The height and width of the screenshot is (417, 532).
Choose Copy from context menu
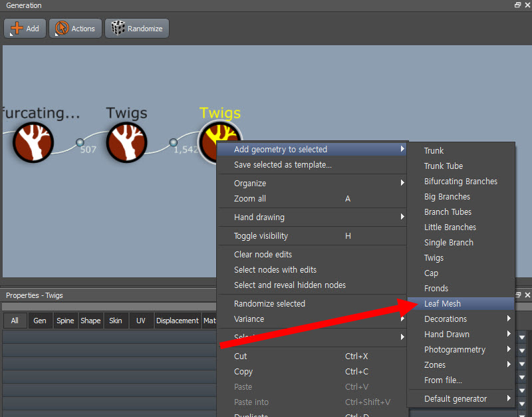point(312,372)
